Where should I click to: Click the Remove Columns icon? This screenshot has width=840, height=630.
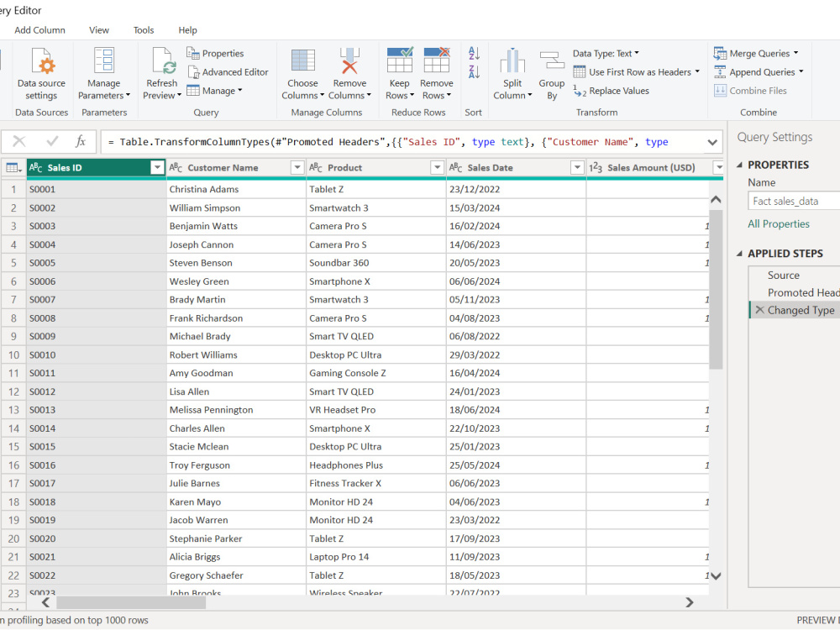(x=349, y=60)
